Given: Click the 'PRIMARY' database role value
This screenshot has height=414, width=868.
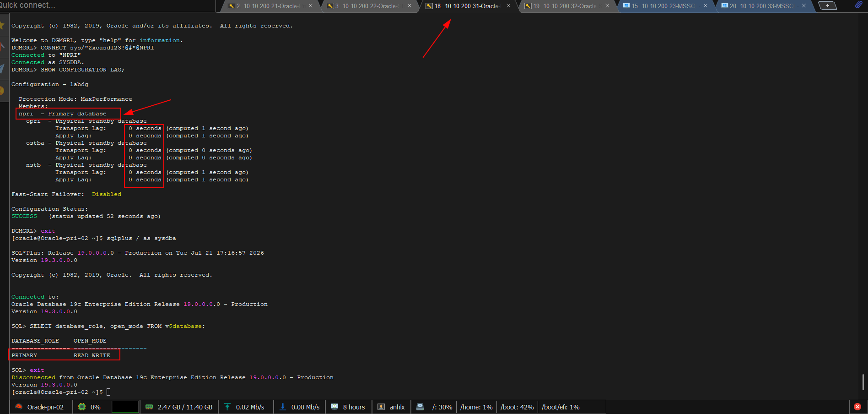Looking at the screenshot, I should (x=24, y=355).
